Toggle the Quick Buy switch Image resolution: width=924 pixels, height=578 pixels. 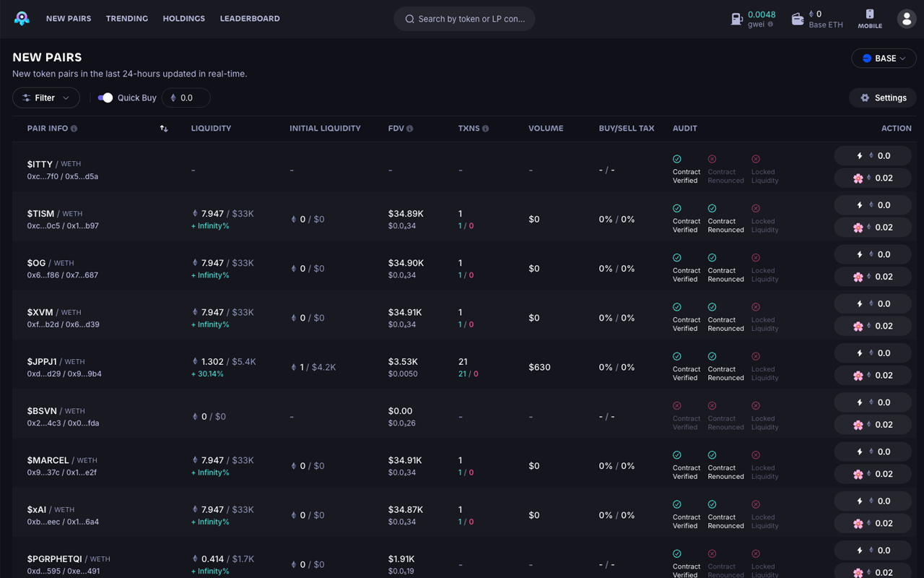click(x=105, y=98)
